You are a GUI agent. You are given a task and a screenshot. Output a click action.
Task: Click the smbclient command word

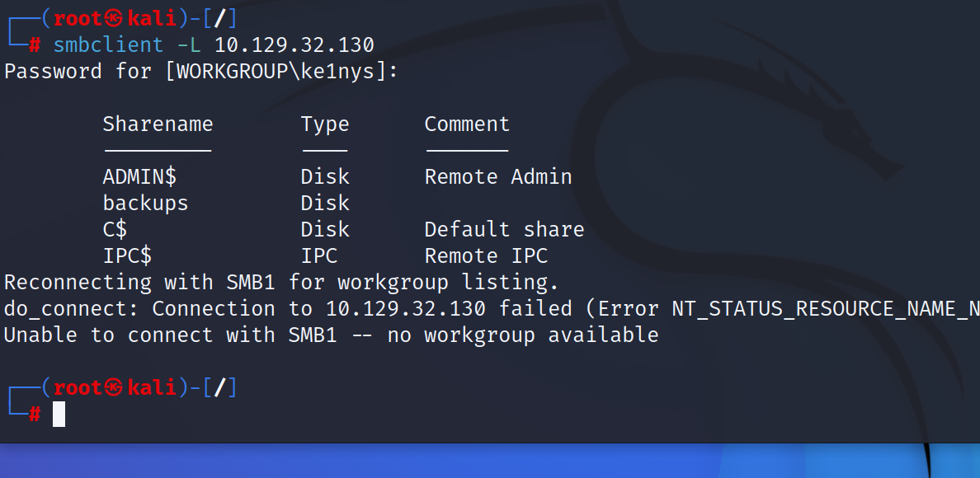108,45
